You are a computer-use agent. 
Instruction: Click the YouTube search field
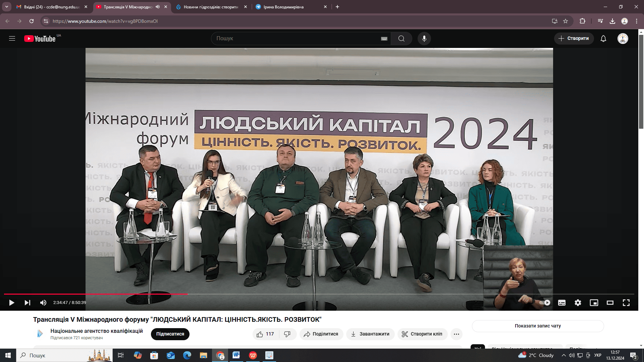(297, 39)
